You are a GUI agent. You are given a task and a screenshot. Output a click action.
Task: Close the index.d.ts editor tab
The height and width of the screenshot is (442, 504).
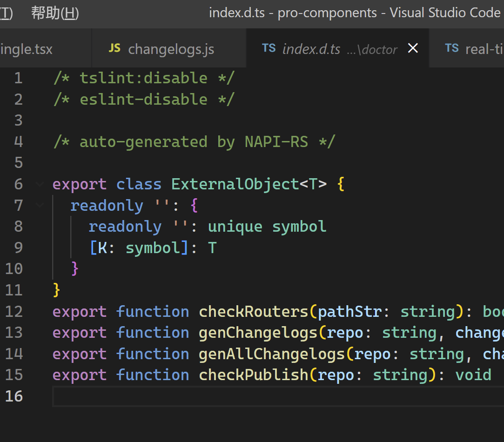tap(413, 48)
